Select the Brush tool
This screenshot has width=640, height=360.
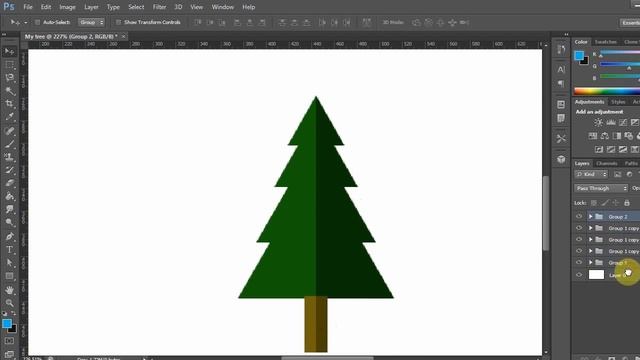pos(9,144)
